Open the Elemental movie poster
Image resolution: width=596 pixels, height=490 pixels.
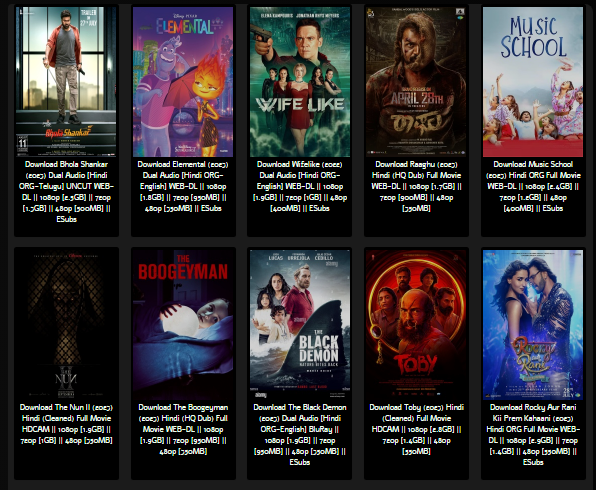click(183, 82)
